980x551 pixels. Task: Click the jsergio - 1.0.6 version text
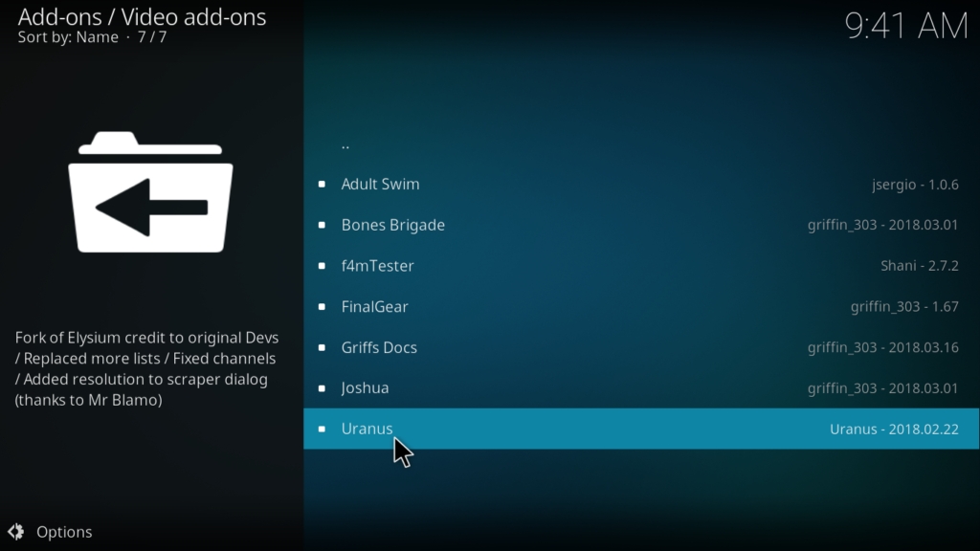coord(915,185)
